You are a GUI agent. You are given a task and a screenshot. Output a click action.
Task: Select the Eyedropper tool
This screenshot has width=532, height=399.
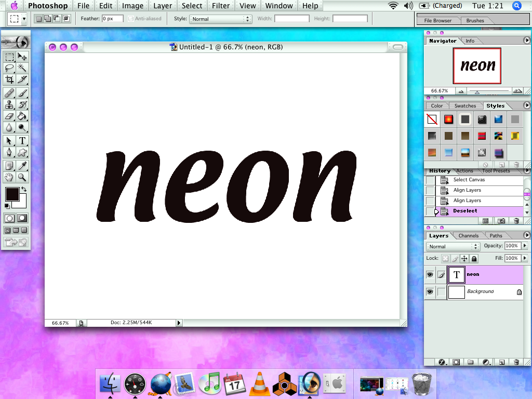[x=22, y=166]
